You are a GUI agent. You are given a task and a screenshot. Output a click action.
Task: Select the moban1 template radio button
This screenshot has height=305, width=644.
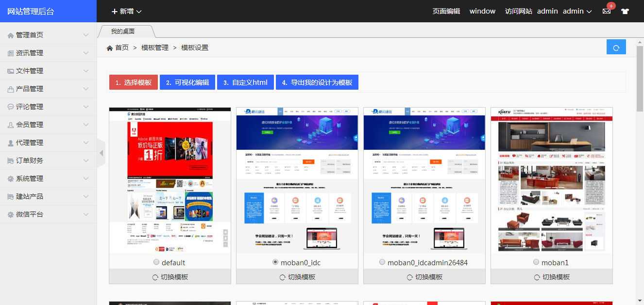(x=536, y=262)
